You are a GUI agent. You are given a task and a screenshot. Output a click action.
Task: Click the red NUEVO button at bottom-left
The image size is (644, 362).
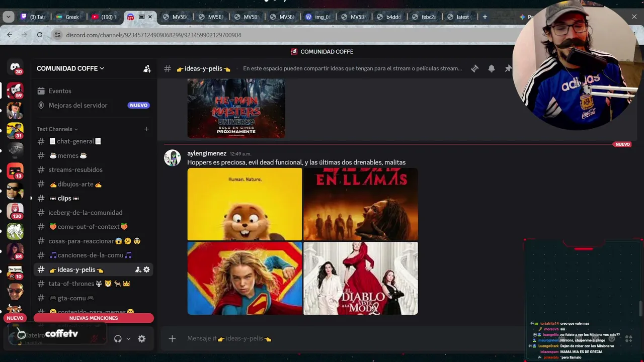coord(15,318)
